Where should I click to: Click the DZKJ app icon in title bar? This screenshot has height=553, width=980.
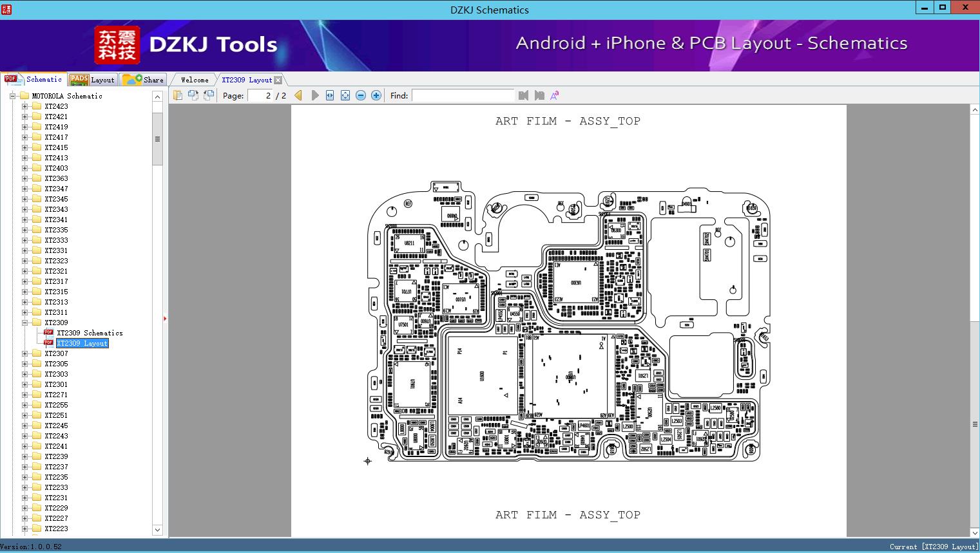(6, 9)
